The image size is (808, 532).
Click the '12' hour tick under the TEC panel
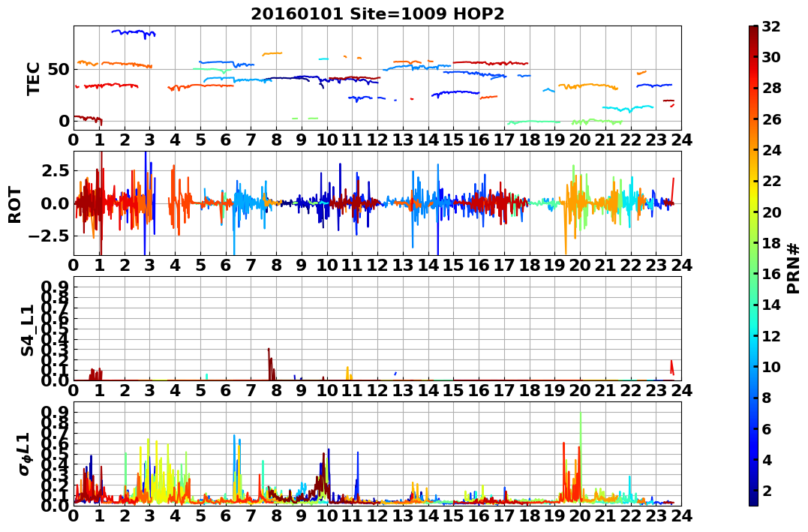[x=377, y=140]
